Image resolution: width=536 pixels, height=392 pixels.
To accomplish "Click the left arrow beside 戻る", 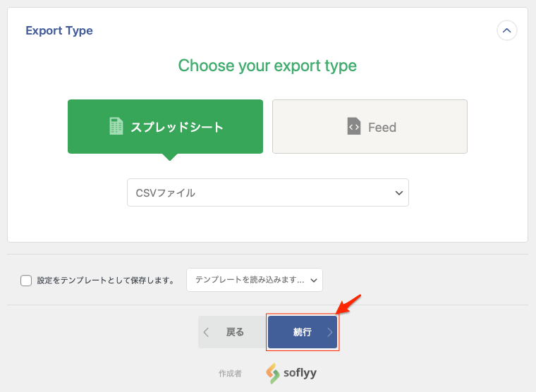I will point(207,332).
